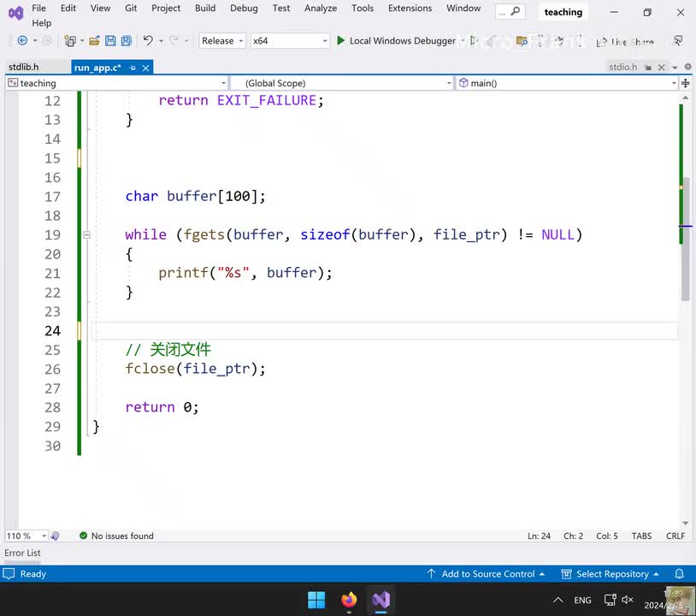
Task: Click the Start Without Debugging icon
Action: (474, 41)
